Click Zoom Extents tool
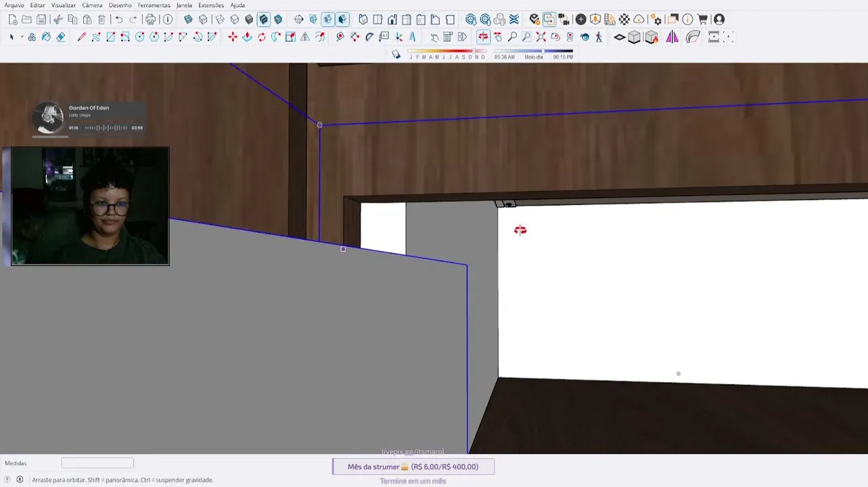Screen dimensions: 868x487 tap(541, 37)
